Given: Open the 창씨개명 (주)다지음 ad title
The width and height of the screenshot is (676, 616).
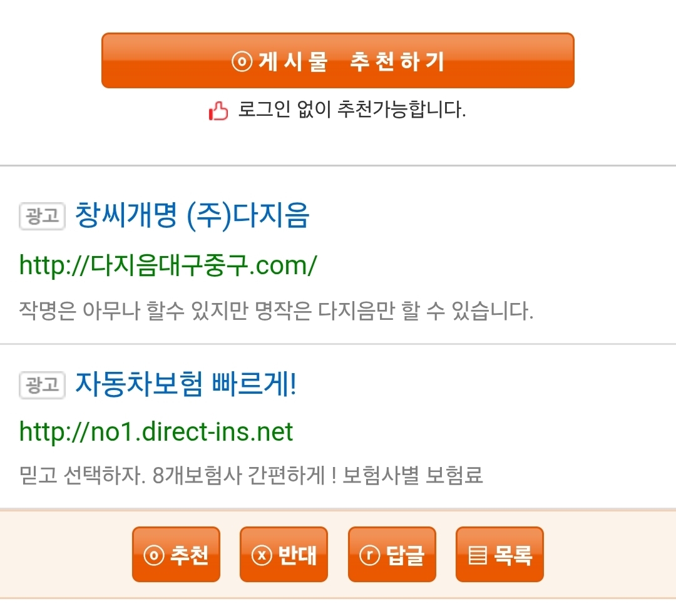Looking at the screenshot, I should point(192,216).
